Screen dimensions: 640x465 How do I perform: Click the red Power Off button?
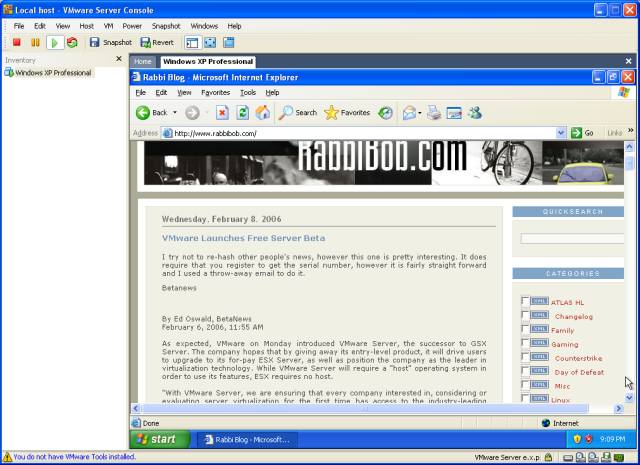click(17, 43)
